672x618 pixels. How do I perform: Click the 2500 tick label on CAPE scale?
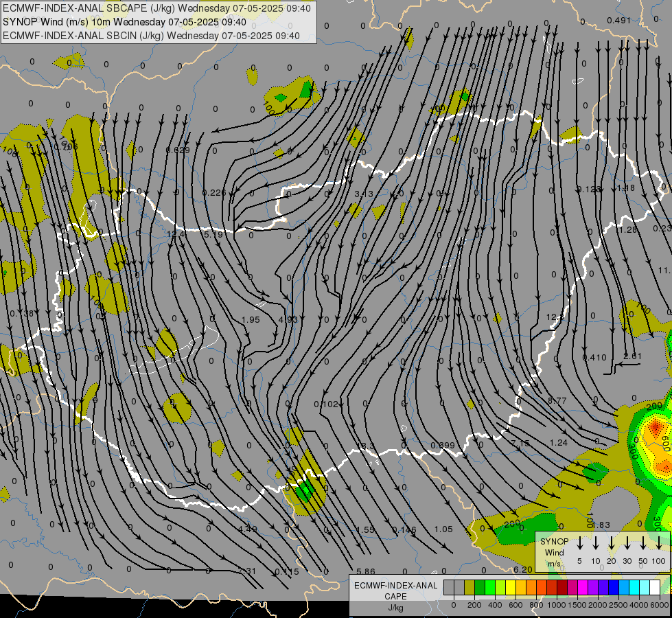(618, 605)
